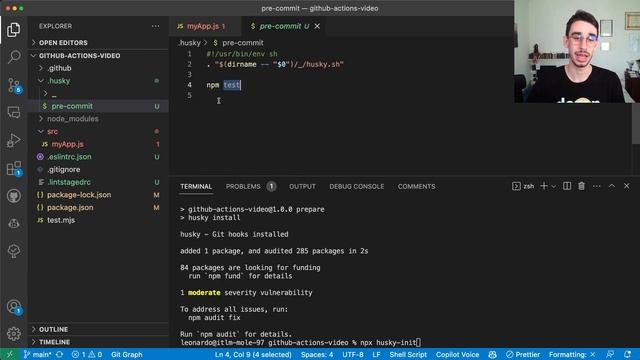Open test.mjs file
The image size is (640, 360).
point(98,220)
